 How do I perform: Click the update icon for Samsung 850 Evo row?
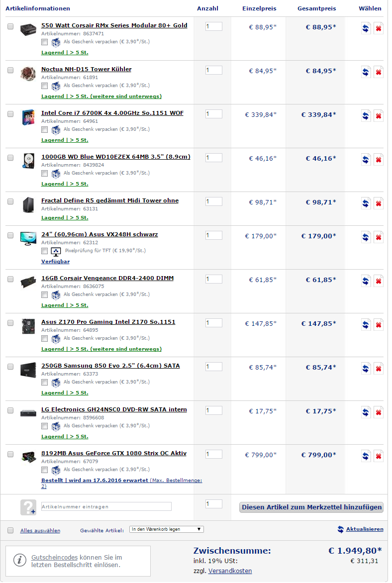tap(366, 369)
